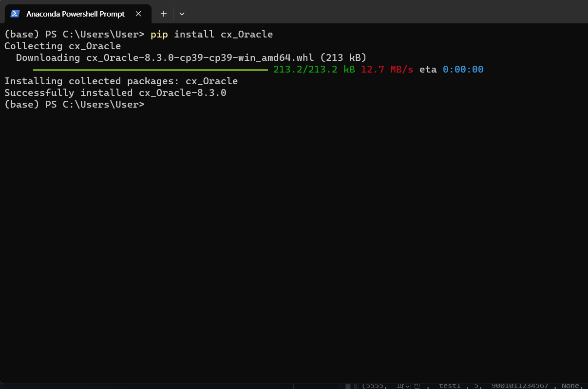The image size is (588, 389).
Task: Open a new terminal tab
Action: pyautogui.click(x=164, y=14)
